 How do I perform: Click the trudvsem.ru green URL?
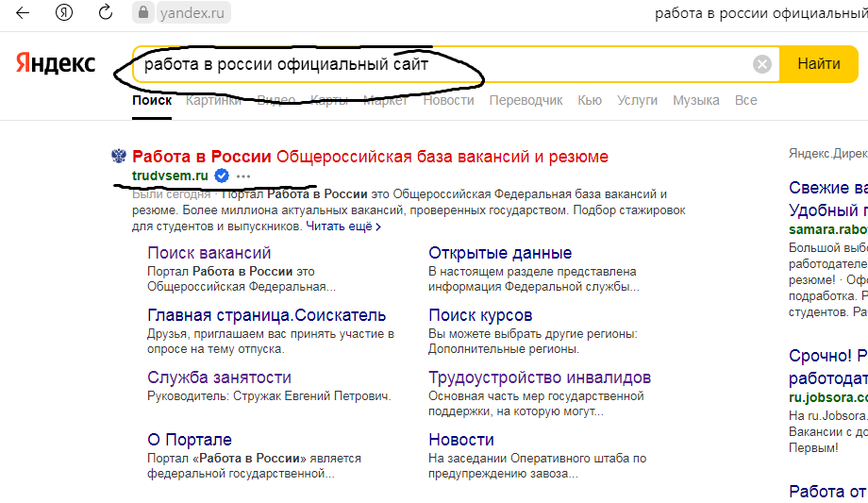(170, 176)
